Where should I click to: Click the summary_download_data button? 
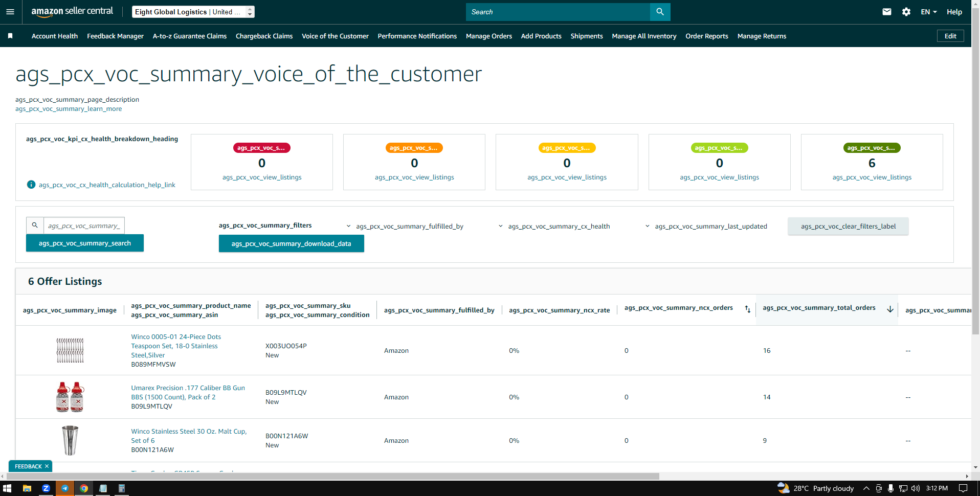[292, 243]
